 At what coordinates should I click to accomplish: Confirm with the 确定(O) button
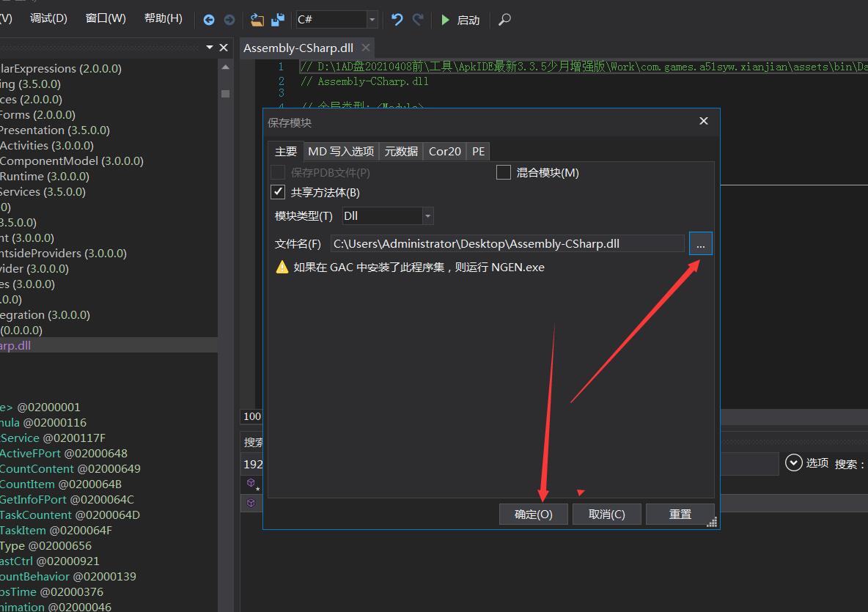pyautogui.click(x=534, y=514)
